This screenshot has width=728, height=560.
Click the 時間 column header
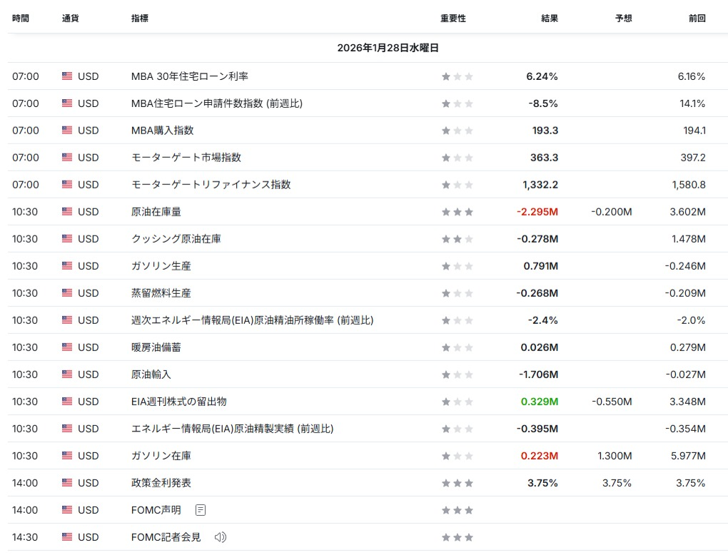[x=21, y=19]
